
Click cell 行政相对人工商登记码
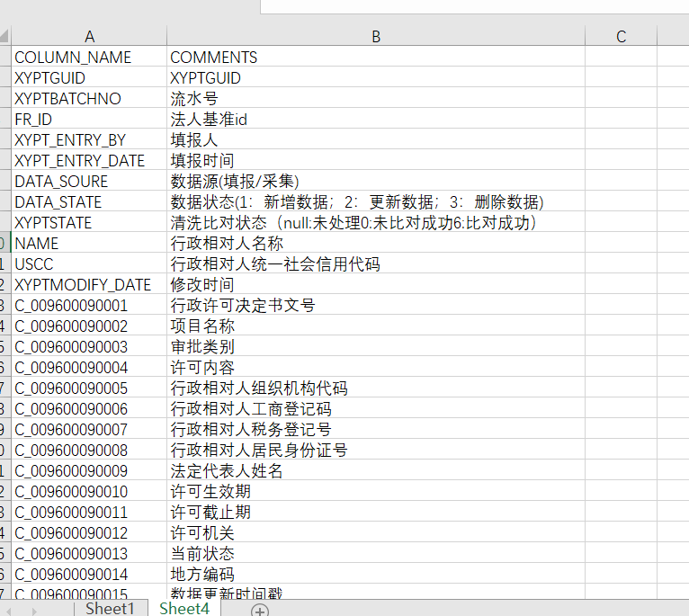[x=376, y=408]
